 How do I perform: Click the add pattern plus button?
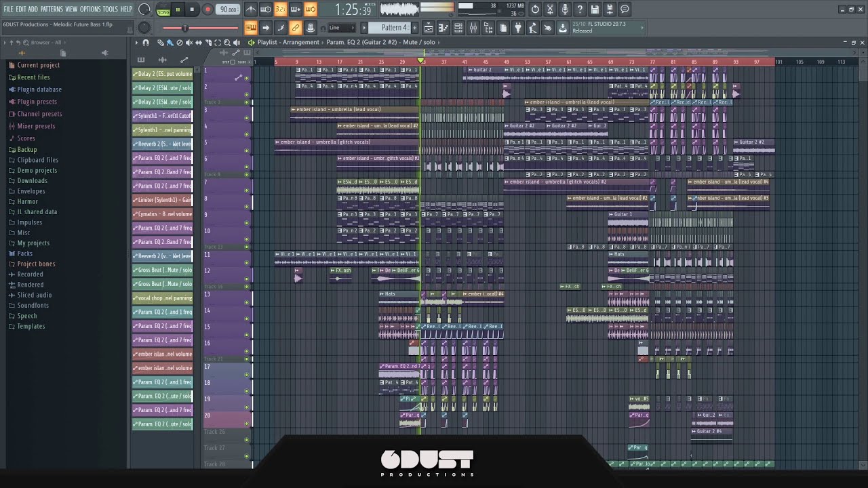pyautogui.click(x=414, y=28)
